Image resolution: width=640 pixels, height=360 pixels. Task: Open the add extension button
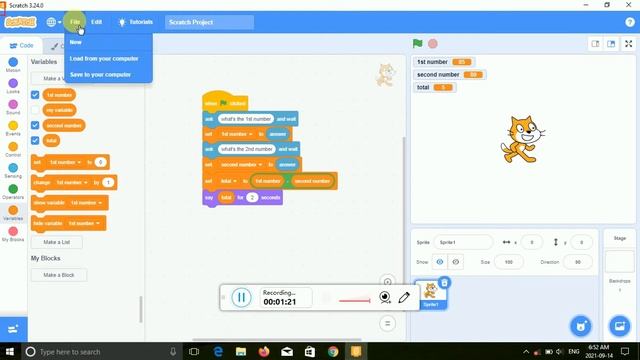13,329
